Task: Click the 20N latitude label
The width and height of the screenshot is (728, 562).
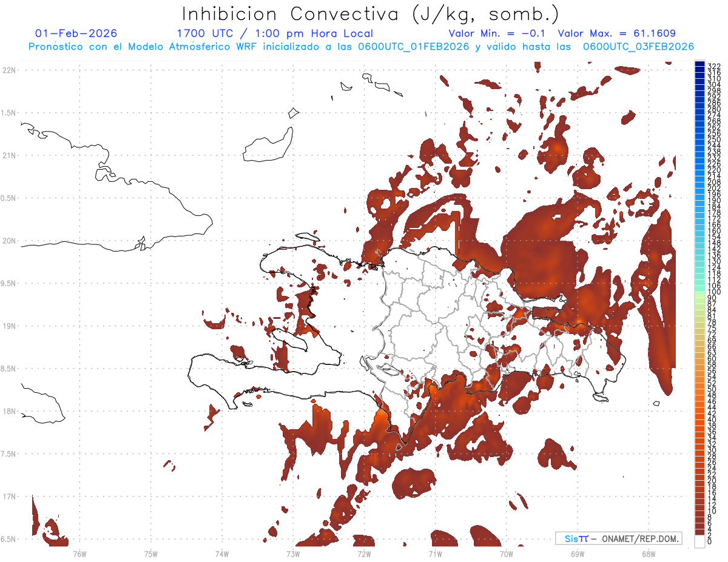Action: pyautogui.click(x=9, y=241)
